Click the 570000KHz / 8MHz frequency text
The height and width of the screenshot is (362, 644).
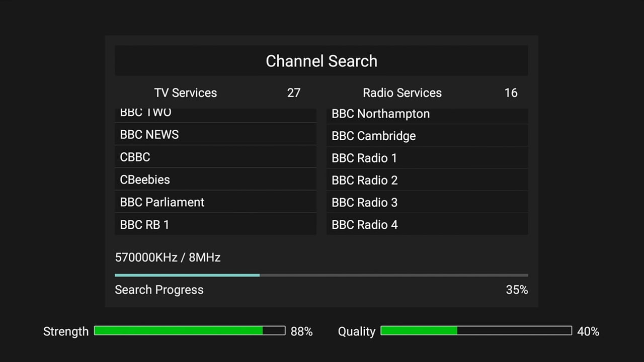(x=168, y=257)
